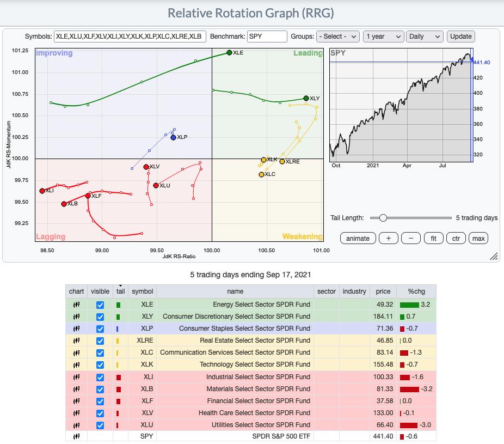This screenshot has width=504, height=444.
Task: Click the max button
Action: [478, 239]
